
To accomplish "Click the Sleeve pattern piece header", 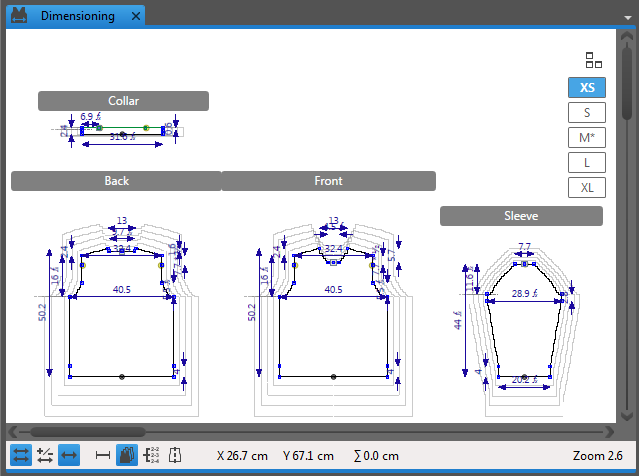I will pos(521,216).
